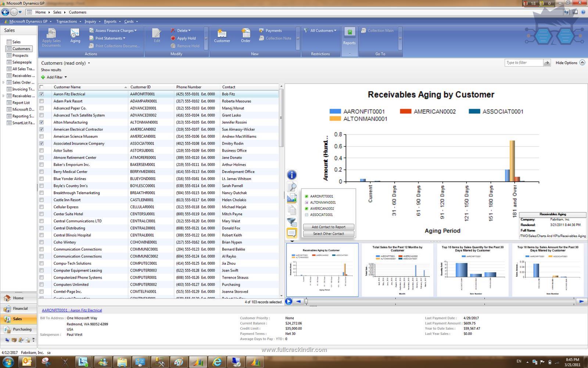This screenshot has height=368, width=588.
Task: Open the Reports menu in menu bar
Action: 112,21
